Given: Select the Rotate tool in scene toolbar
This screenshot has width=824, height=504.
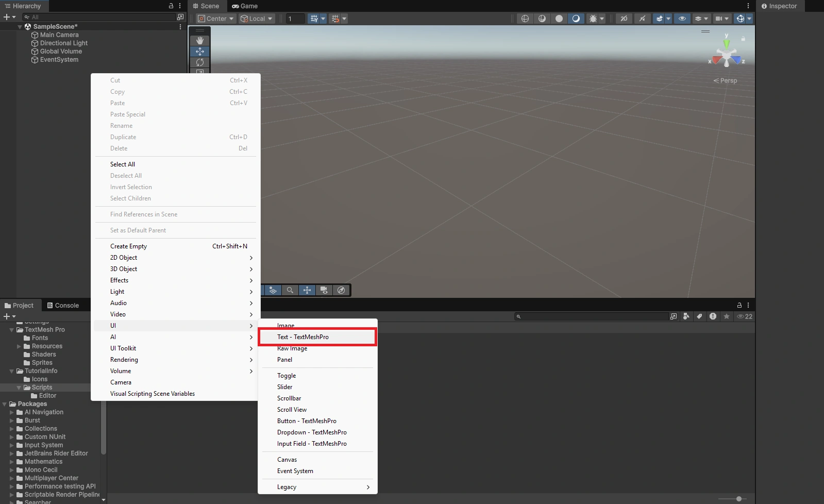Looking at the screenshot, I should click(x=200, y=62).
